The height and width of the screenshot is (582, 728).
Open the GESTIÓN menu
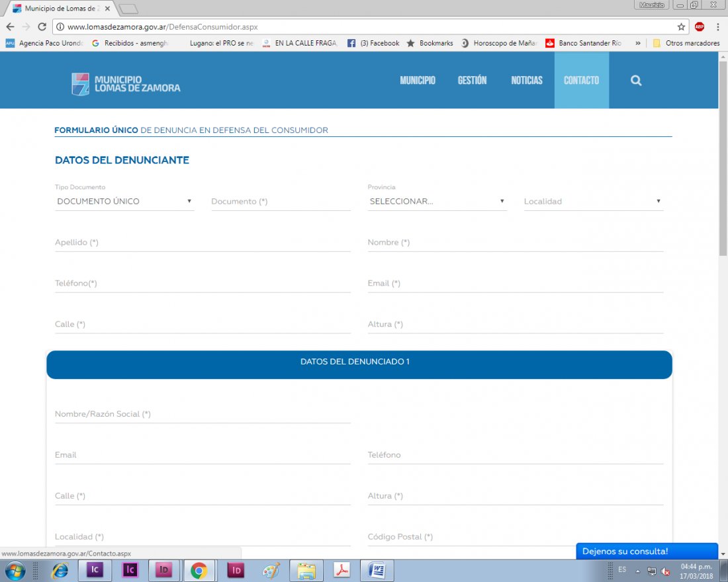click(472, 80)
